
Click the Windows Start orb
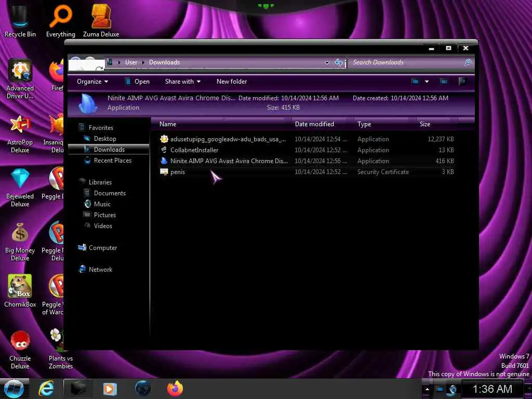point(14,389)
